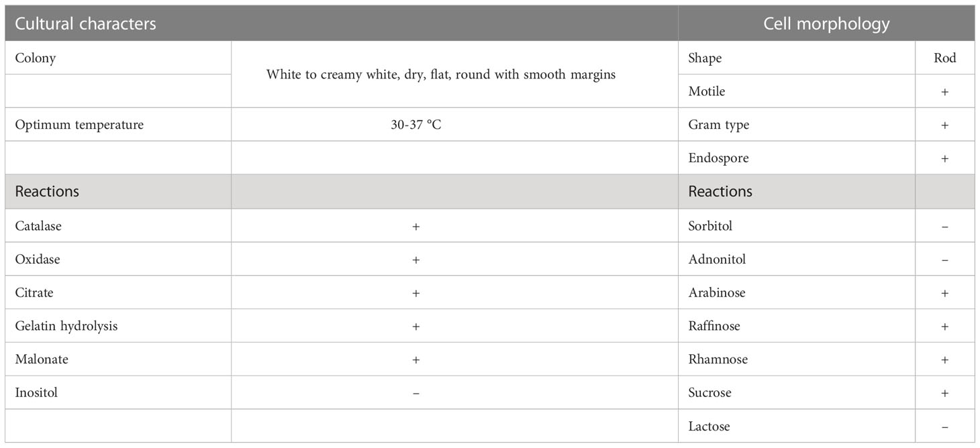The image size is (980, 448).
Task: Click the Rhamnose row label
Action: coord(718,359)
